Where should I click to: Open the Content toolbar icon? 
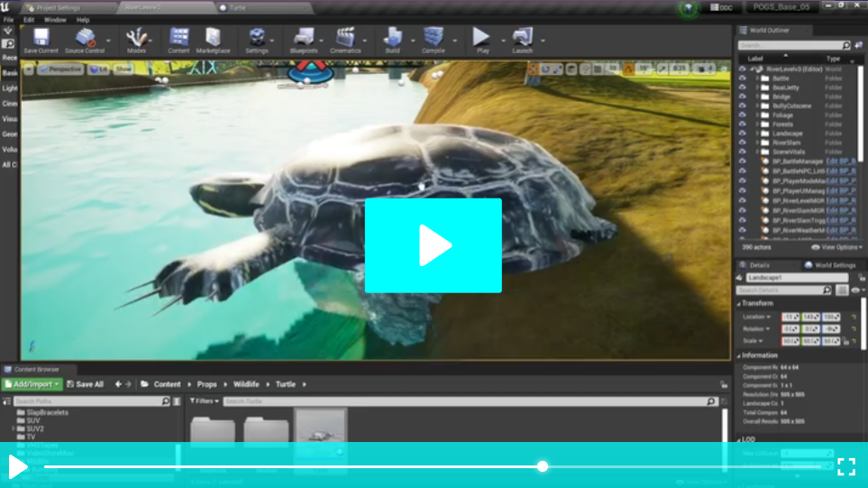tap(178, 37)
